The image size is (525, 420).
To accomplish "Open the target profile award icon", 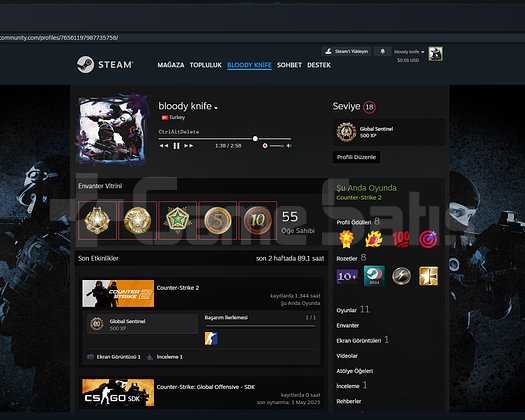I will 428,239.
